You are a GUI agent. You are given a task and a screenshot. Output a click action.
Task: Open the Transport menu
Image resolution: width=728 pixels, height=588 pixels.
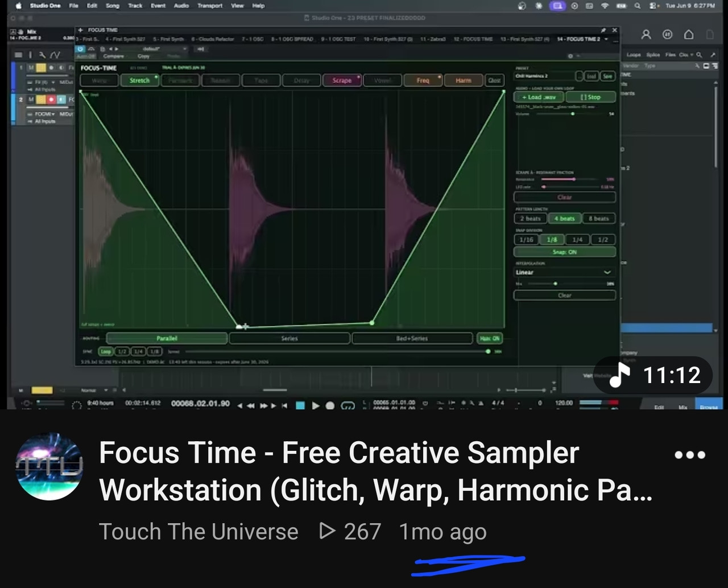pos(210,6)
